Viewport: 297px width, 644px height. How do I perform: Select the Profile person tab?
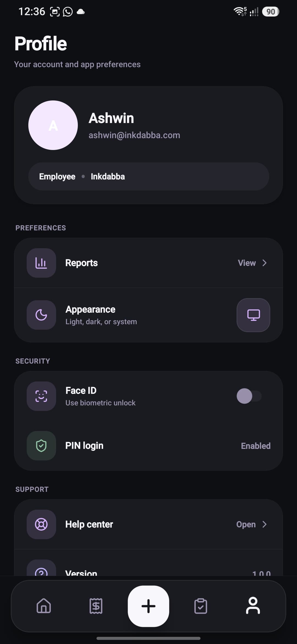(x=253, y=605)
